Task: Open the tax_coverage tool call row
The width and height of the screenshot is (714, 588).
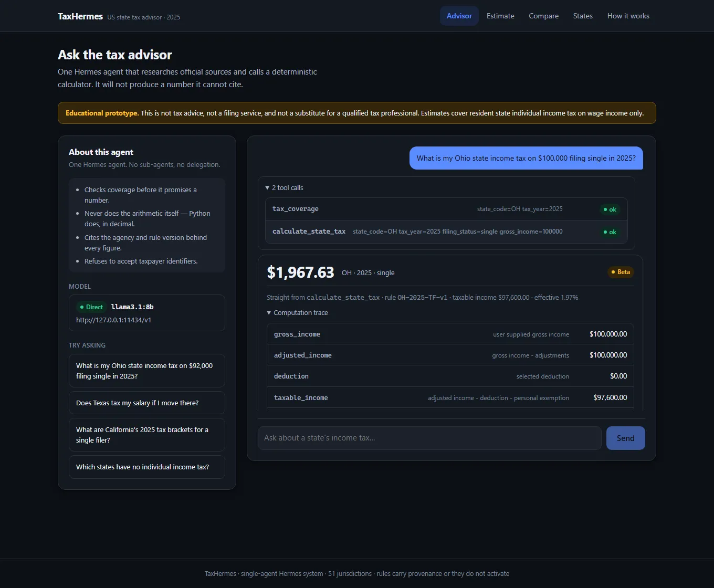Action: tap(446, 209)
